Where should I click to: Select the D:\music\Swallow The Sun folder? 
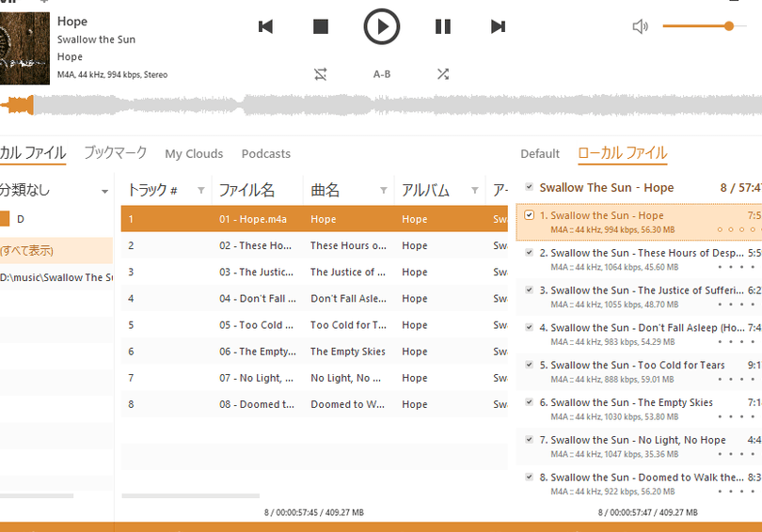tap(56, 277)
